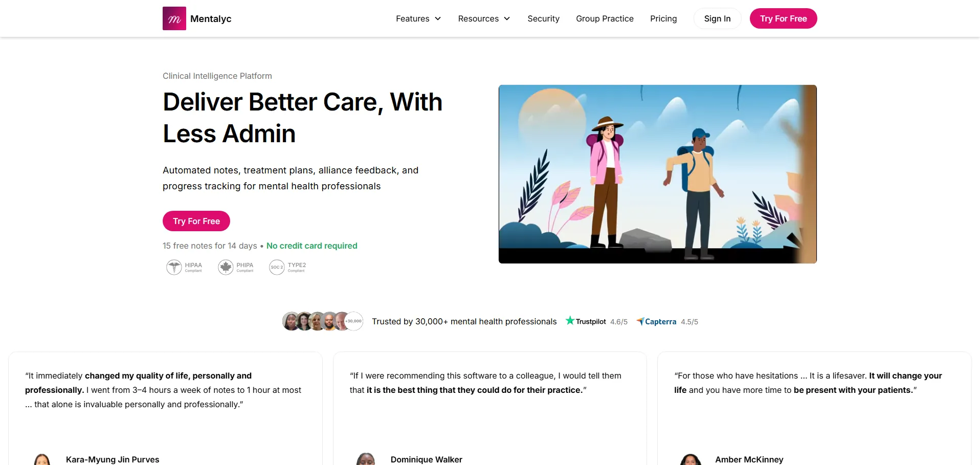
Task: Open the Group Practice page
Action: (605, 18)
